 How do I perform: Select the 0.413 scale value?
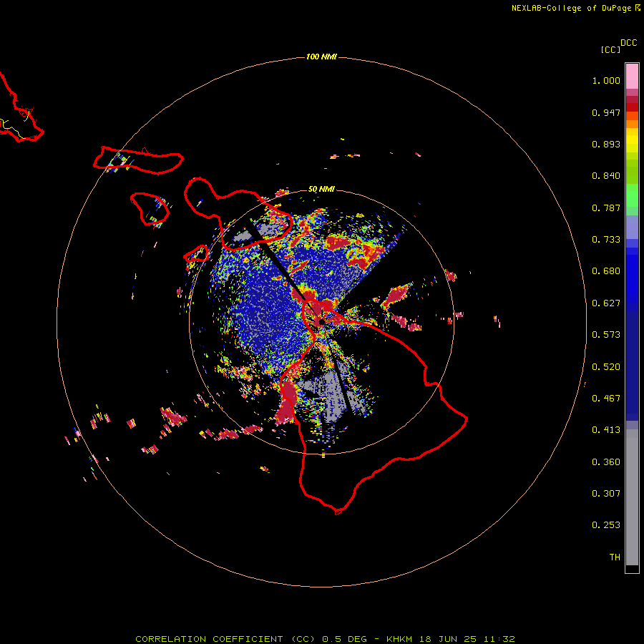606,430
